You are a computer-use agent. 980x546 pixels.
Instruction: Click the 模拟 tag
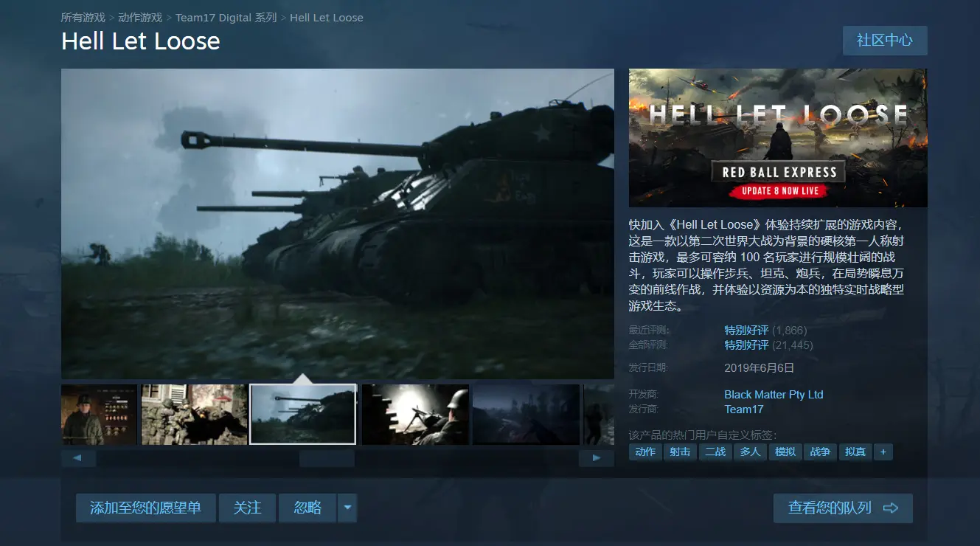[785, 452]
